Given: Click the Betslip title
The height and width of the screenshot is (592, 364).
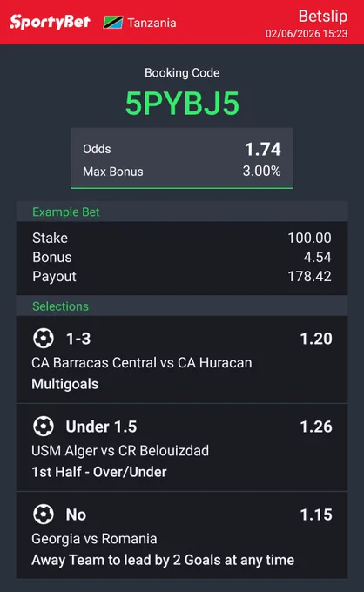Looking at the screenshot, I should coord(323,16).
